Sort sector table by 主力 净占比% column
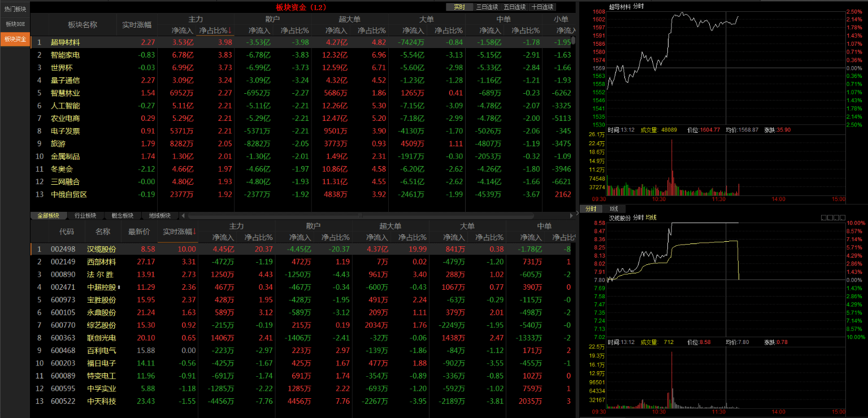 pos(214,31)
